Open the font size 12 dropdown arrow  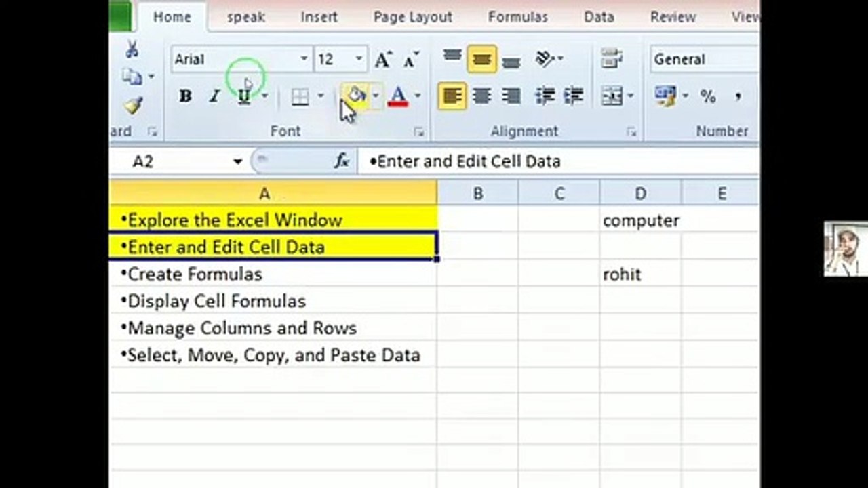pyautogui.click(x=359, y=60)
